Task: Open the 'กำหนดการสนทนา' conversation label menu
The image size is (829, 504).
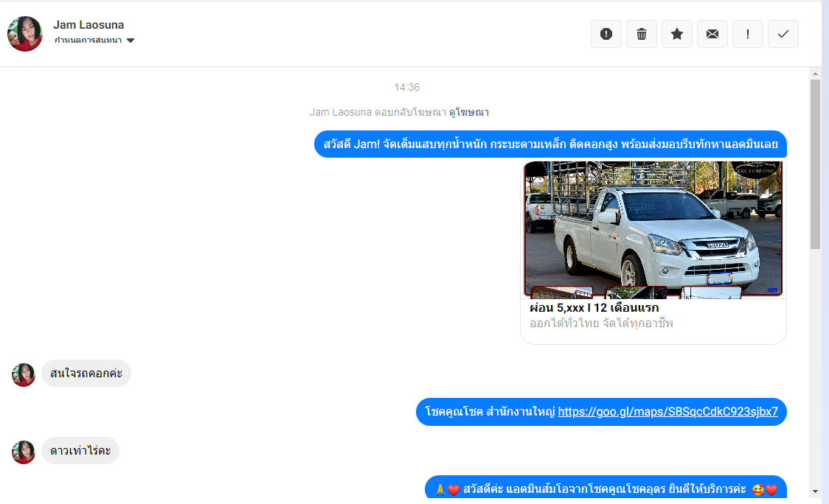Action: [x=88, y=41]
